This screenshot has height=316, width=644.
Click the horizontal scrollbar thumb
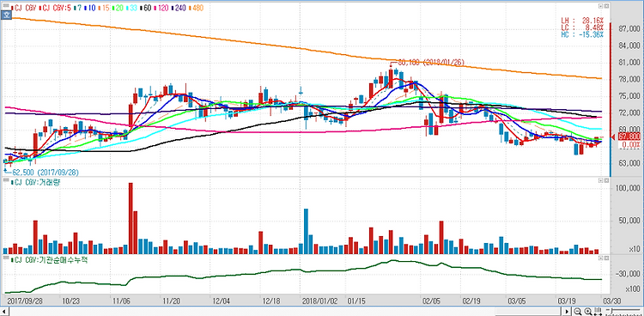coord(528,312)
